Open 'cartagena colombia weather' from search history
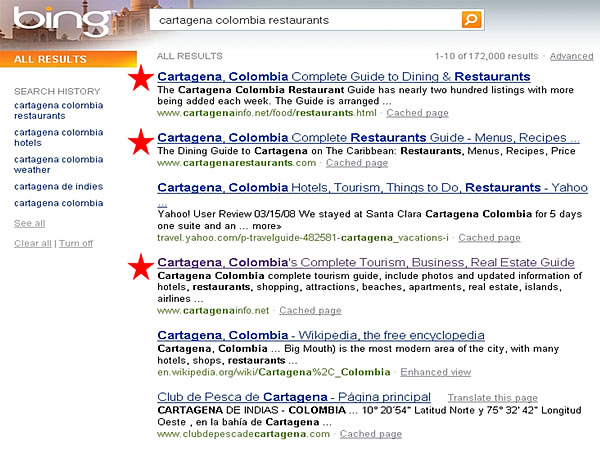Image resolution: width=600 pixels, height=450 pixels. pos(58,163)
